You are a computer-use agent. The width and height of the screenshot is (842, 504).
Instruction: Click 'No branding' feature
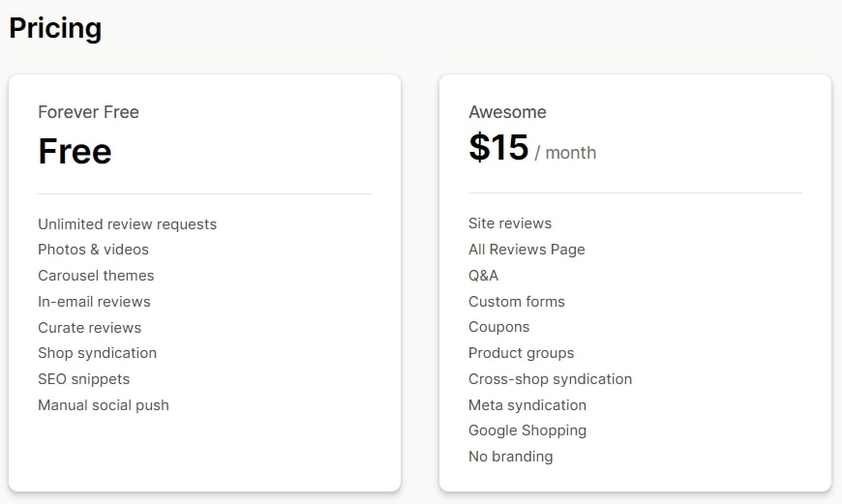click(511, 457)
